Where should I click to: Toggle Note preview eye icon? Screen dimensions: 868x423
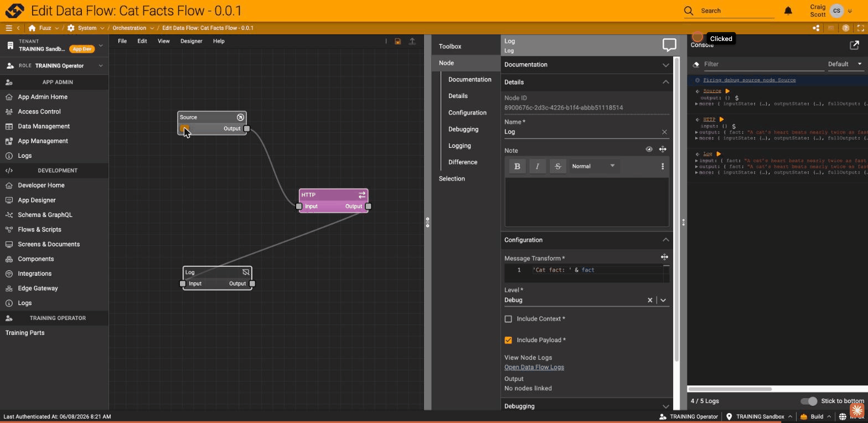(x=649, y=149)
